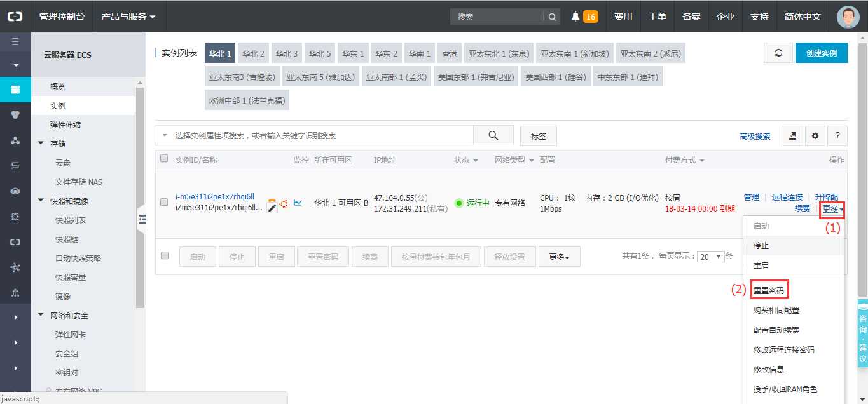This screenshot has height=404, width=868.
Task: Switch to the 华东 1 region tab
Action: click(352, 53)
